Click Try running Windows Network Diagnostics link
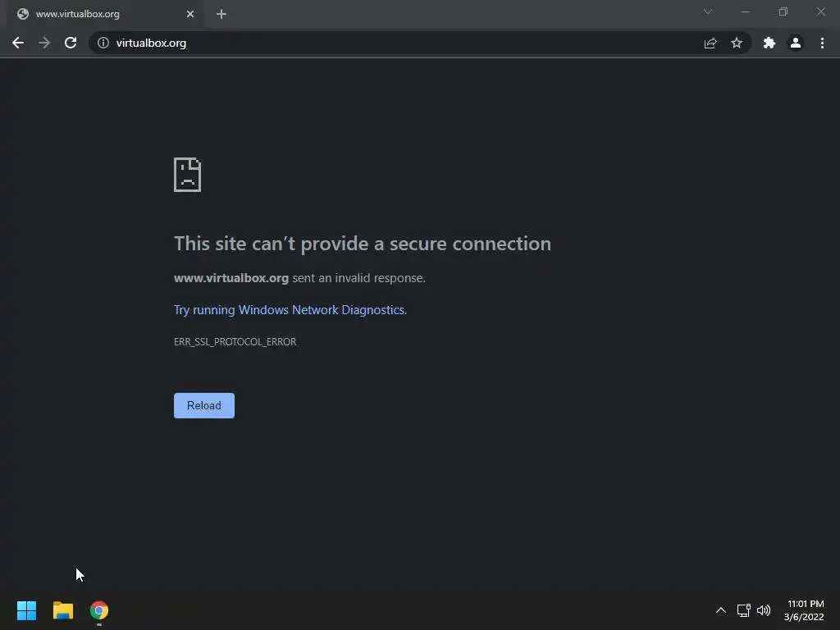 click(x=289, y=310)
